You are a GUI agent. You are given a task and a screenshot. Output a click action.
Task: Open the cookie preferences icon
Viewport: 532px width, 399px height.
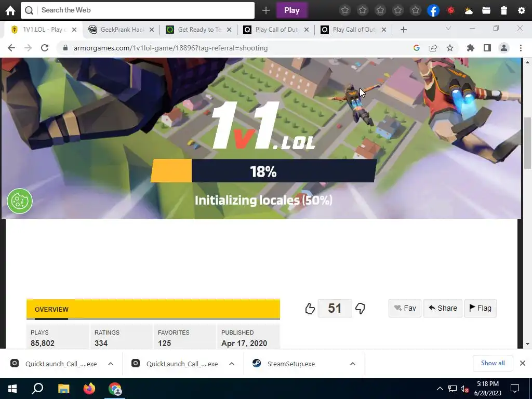20,201
